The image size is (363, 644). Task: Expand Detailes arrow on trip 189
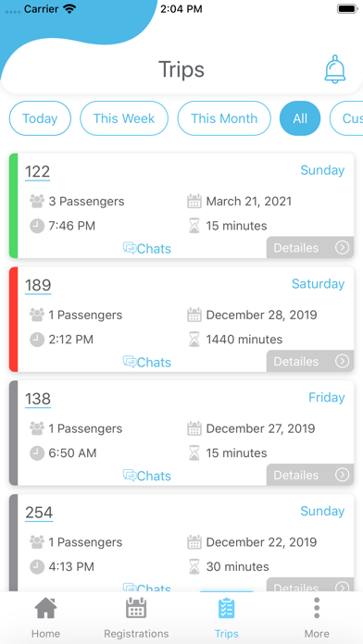pyautogui.click(x=342, y=362)
